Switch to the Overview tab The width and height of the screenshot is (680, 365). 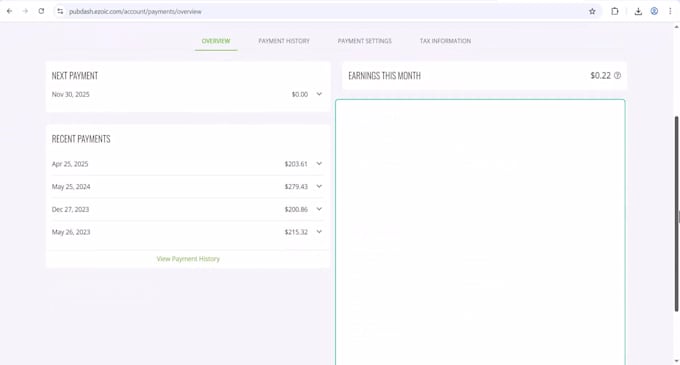[x=216, y=41]
